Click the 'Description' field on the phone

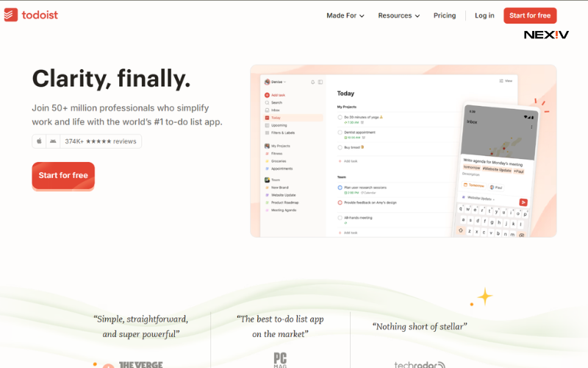coord(470,174)
